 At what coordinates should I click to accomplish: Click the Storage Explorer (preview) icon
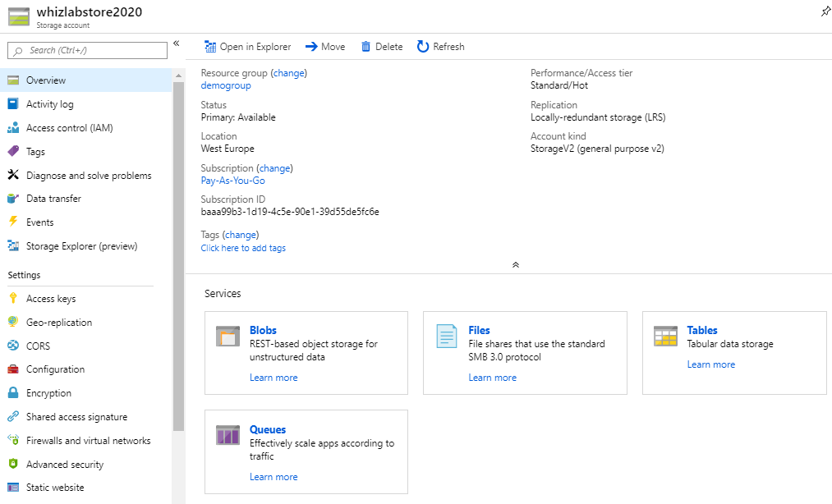pyautogui.click(x=13, y=245)
